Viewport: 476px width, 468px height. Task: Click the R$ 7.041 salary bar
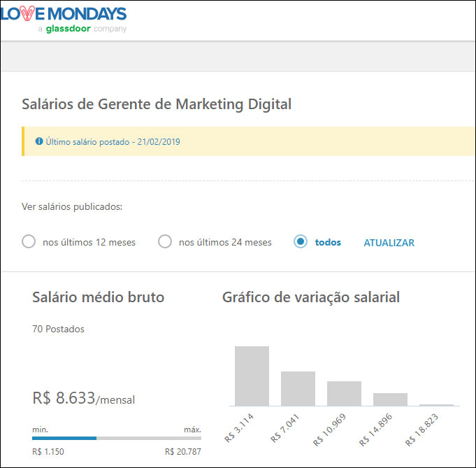click(x=298, y=388)
